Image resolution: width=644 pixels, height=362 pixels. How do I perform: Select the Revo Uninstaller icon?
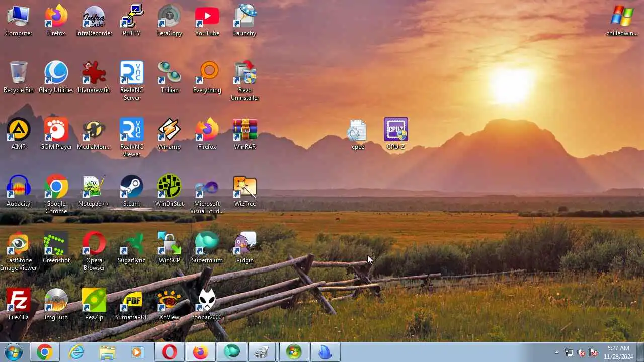coord(245,81)
